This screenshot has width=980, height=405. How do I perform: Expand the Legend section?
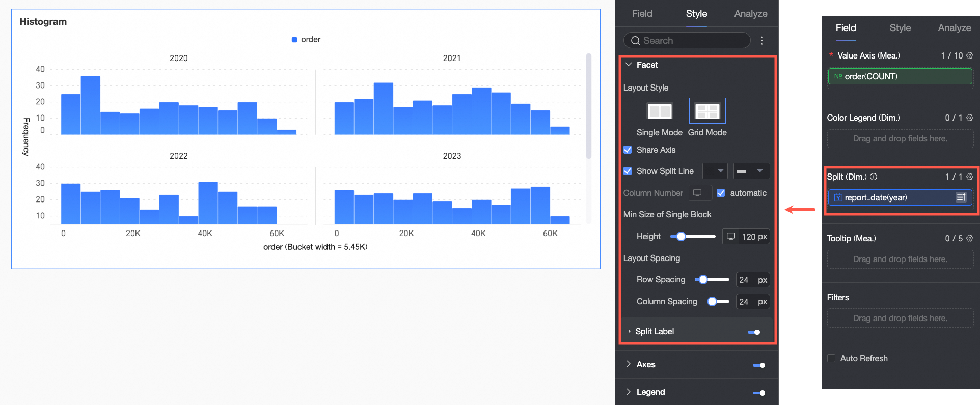coord(629,392)
